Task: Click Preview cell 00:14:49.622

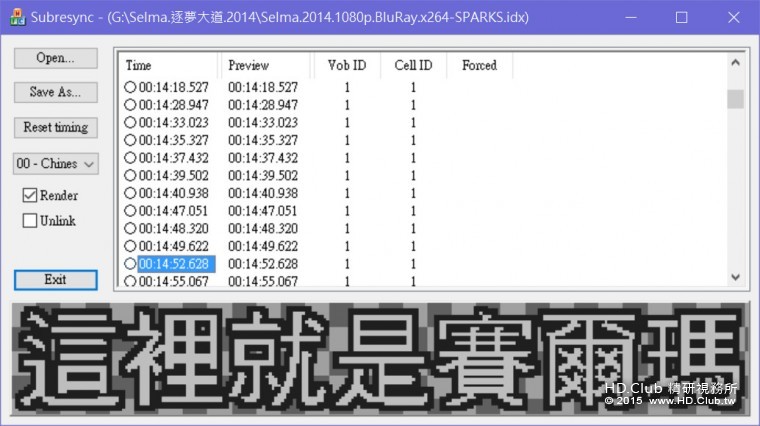Action: (263, 246)
